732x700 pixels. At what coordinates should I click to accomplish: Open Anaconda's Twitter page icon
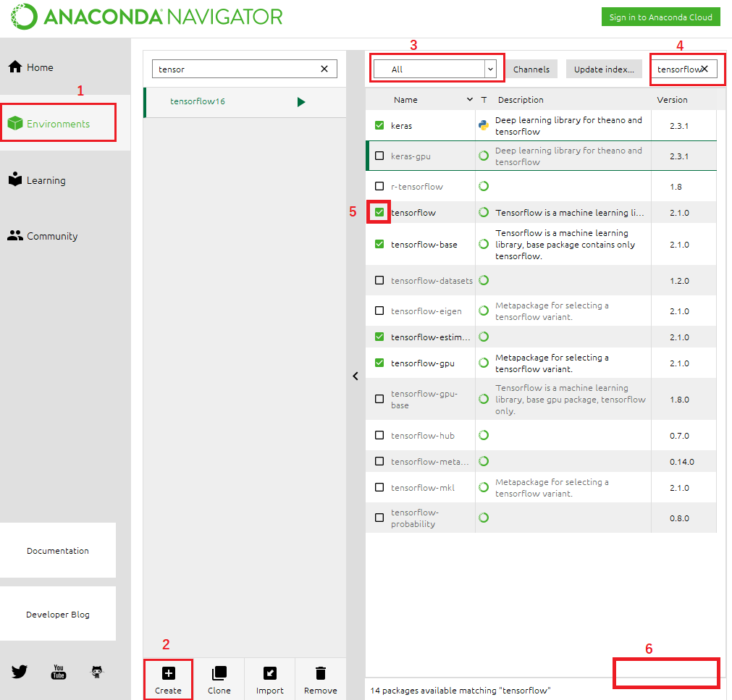19,672
